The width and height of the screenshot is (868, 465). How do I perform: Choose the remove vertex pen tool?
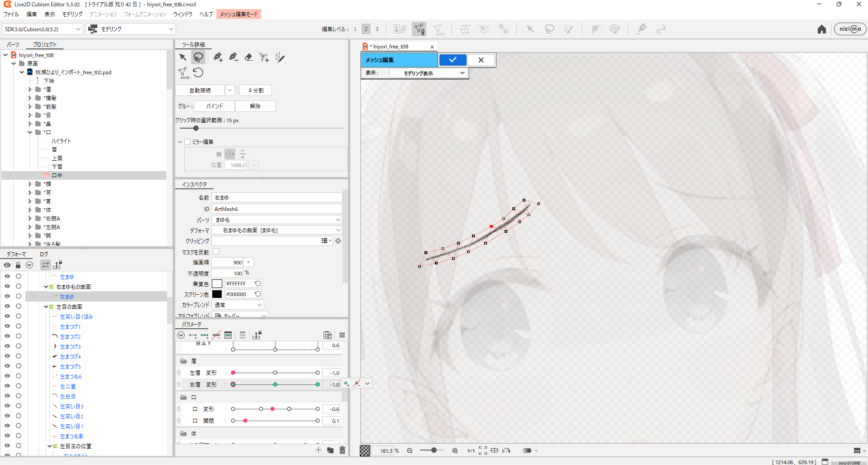pyautogui.click(x=233, y=57)
